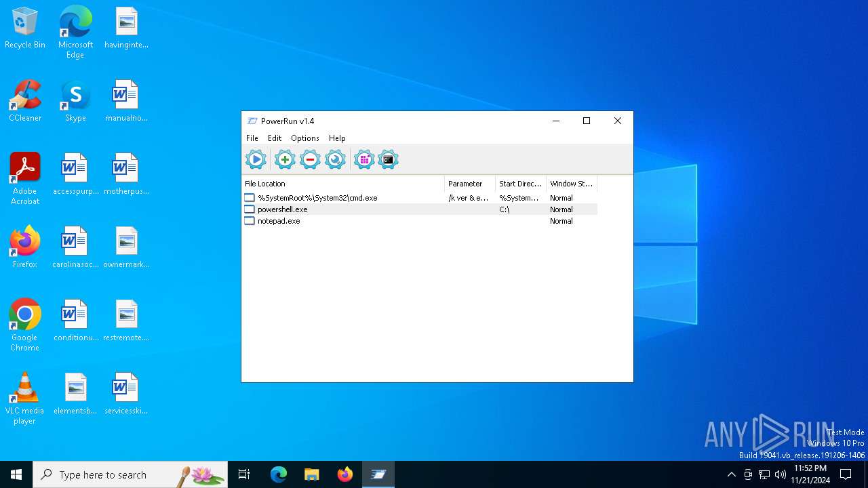Image resolution: width=868 pixels, height=488 pixels.
Task: Open the volume control in system tray
Action: tap(781, 474)
